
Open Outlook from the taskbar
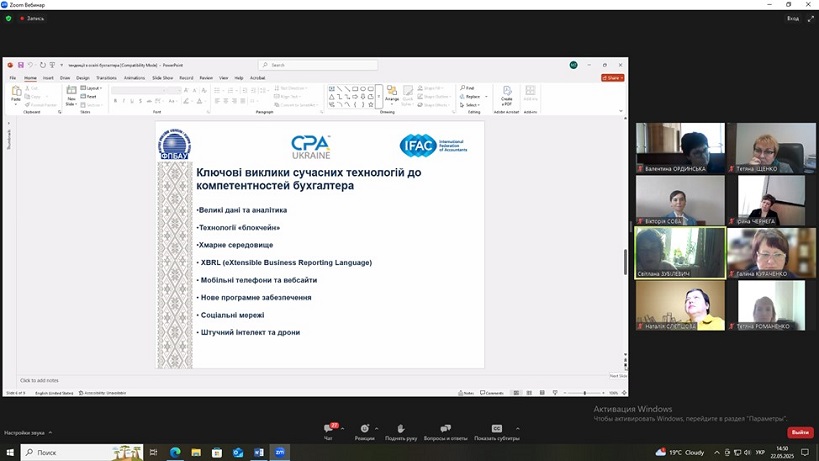coord(238,452)
